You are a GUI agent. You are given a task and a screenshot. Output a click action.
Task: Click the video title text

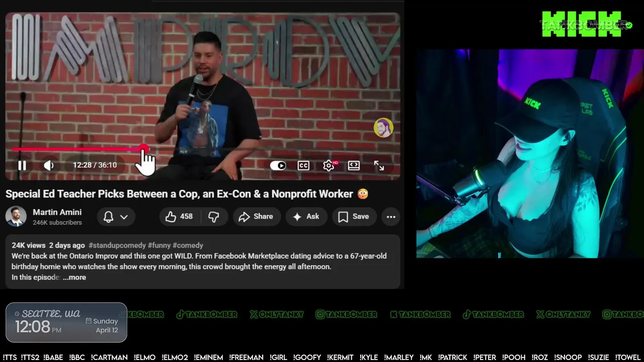(187, 194)
